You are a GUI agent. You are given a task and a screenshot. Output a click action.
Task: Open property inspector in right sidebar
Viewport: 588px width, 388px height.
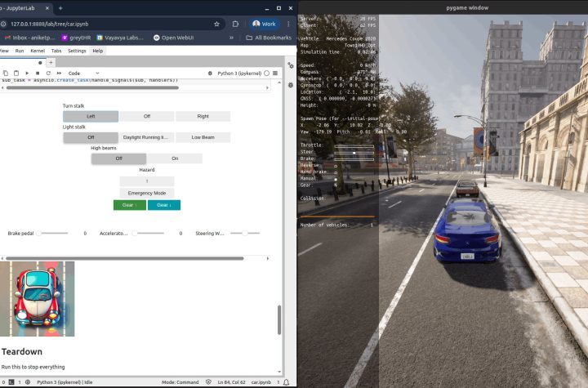point(290,64)
